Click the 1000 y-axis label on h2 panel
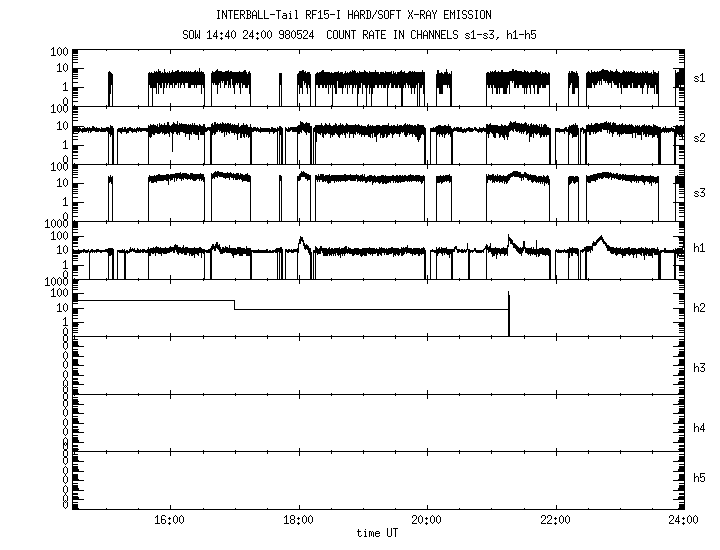Image resolution: width=720 pixels, height=550 pixels. [55, 282]
